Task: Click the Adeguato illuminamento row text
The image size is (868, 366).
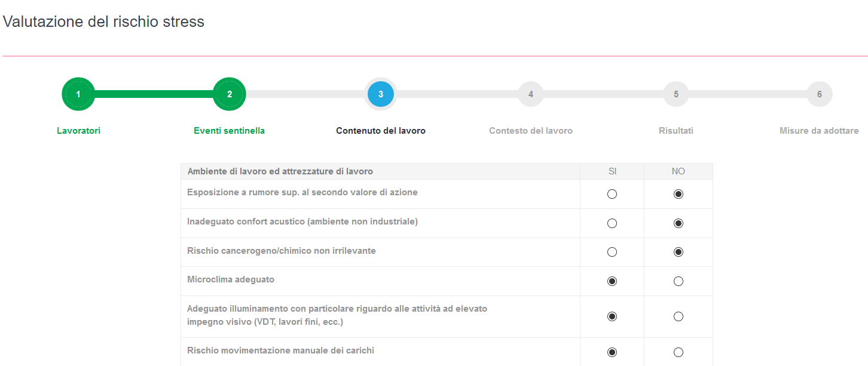Action: 337,315
